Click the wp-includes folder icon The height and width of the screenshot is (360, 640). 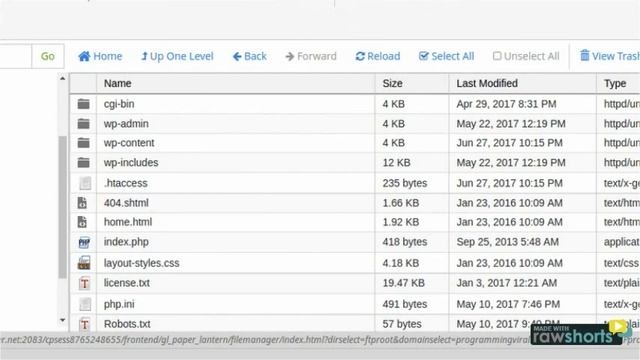click(84, 162)
